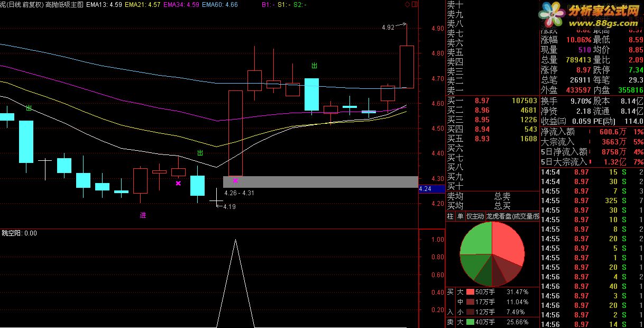The width and height of the screenshot is (644, 328).
Task: Click the 总量 789413 value
Action: [x=578, y=60]
